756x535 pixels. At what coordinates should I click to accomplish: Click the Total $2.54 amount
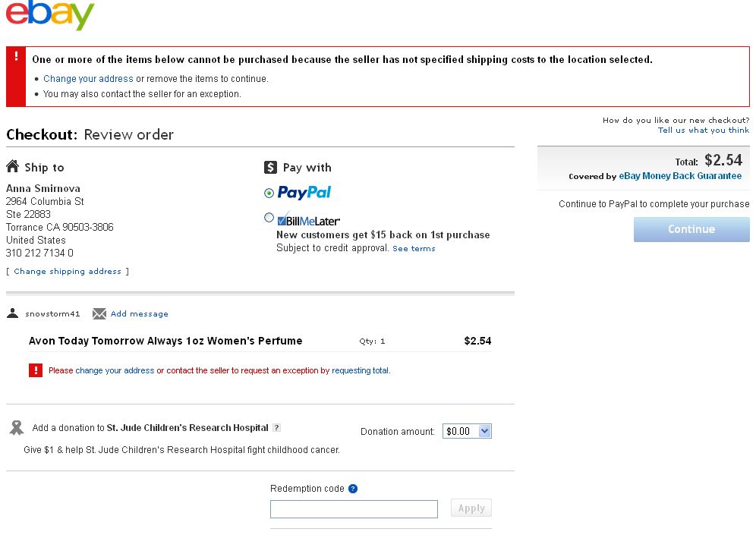(x=723, y=160)
